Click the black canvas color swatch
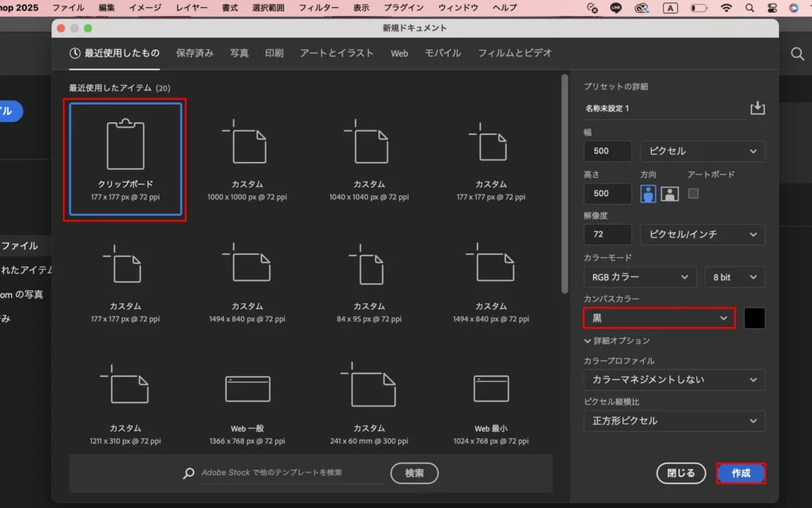The width and height of the screenshot is (812, 508). [x=754, y=318]
